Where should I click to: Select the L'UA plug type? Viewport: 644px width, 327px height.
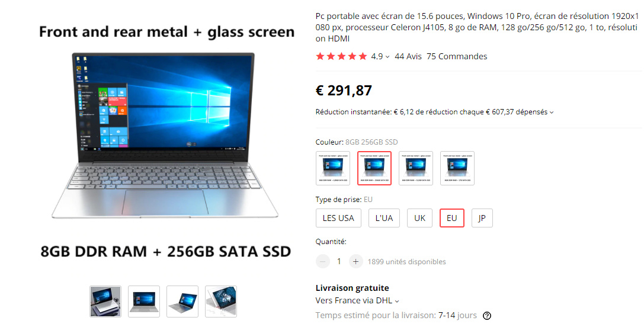(x=384, y=218)
